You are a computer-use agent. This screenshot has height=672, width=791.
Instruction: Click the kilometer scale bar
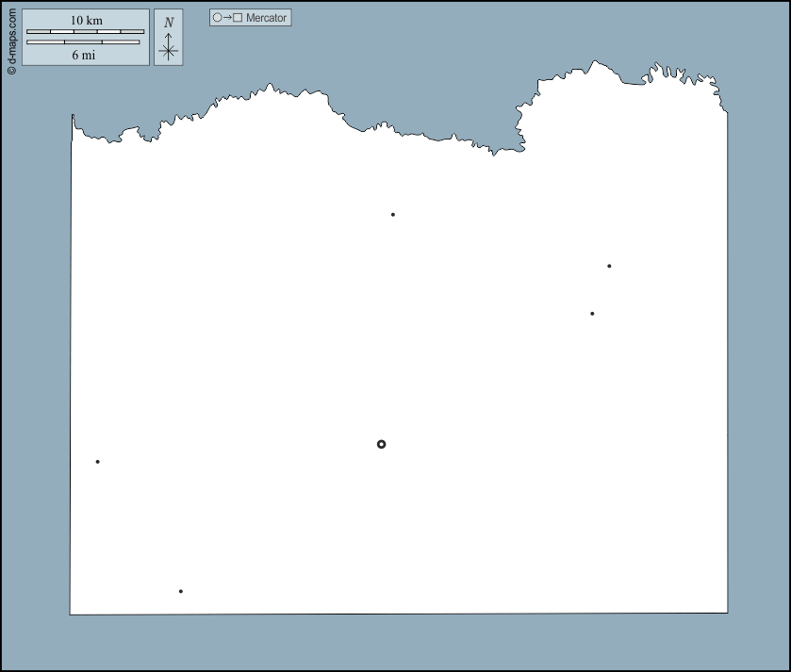point(86,32)
